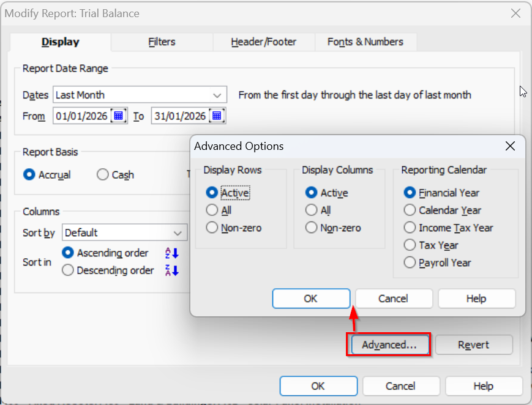Click the A-Z ascending sort icon
This screenshot has height=405, width=532.
click(x=171, y=253)
